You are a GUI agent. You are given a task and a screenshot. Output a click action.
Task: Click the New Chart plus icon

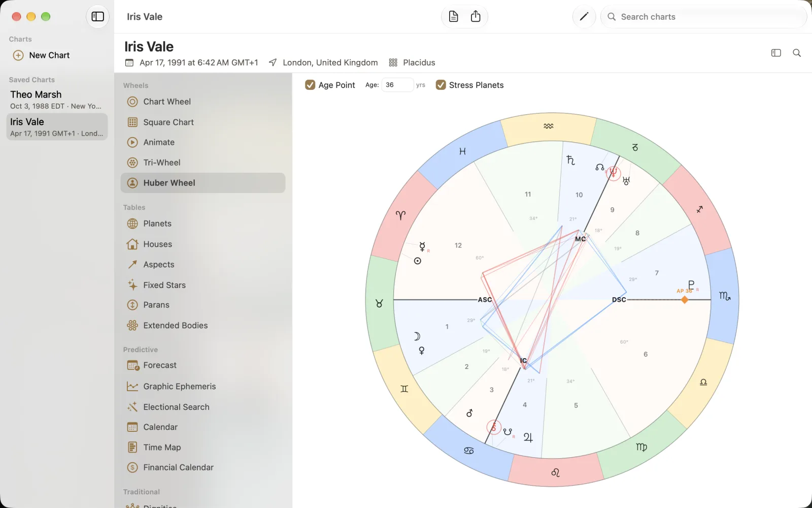[x=18, y=55]
